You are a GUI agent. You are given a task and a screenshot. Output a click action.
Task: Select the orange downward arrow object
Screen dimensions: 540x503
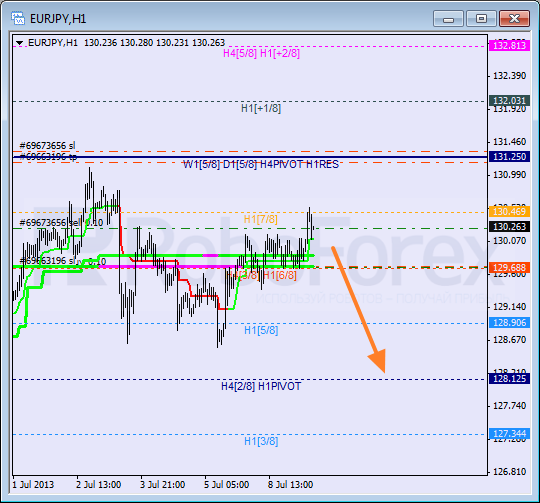tap(358, 309)
